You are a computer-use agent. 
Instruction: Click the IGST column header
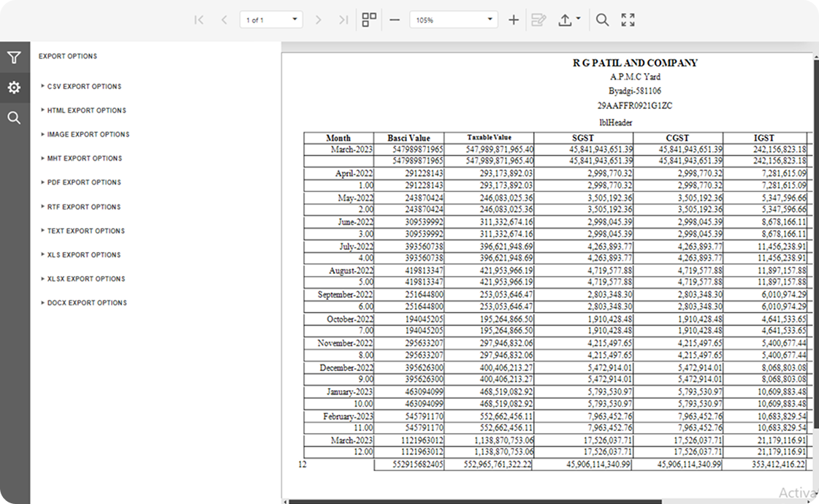pyautogui.click(x=764, y=138)
